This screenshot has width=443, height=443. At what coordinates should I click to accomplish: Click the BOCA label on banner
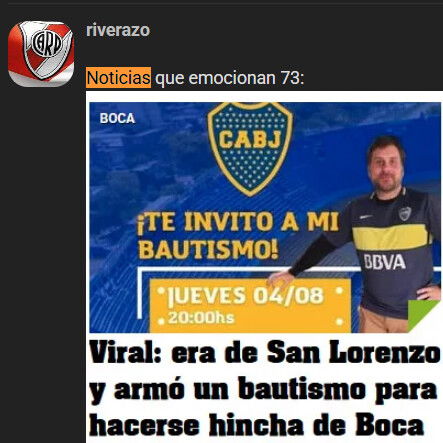click(117, 118)
